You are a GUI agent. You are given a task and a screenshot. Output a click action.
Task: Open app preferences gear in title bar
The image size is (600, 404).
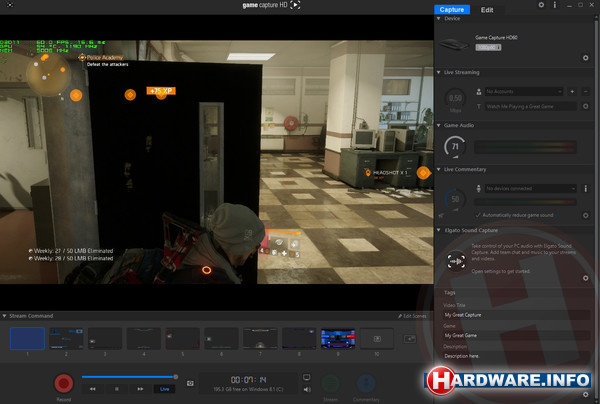[x=541, y=5]
